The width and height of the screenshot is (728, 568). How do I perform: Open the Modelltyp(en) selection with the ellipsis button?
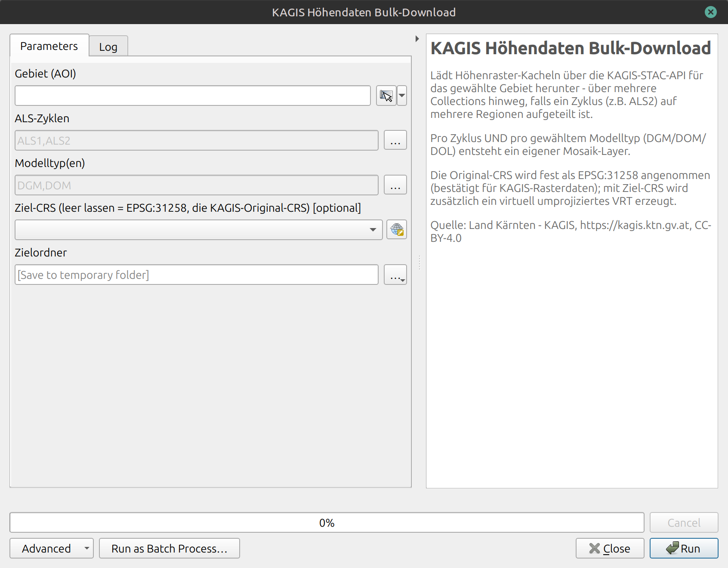pyautogui.click(x=395, y=185)
